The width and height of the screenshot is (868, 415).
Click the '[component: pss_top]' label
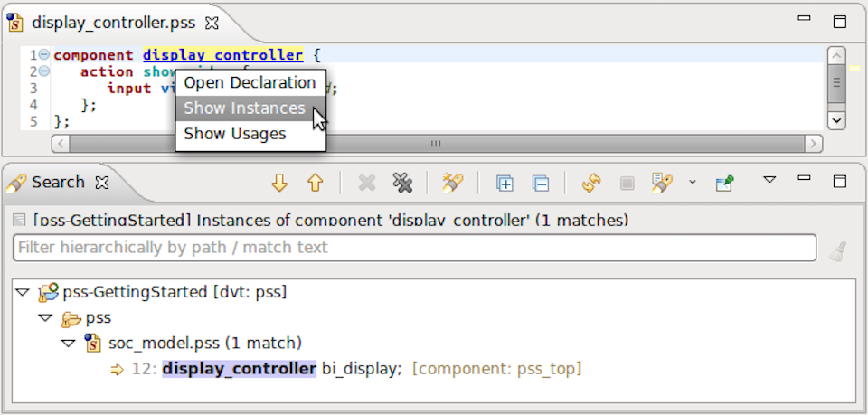[497, 369]
